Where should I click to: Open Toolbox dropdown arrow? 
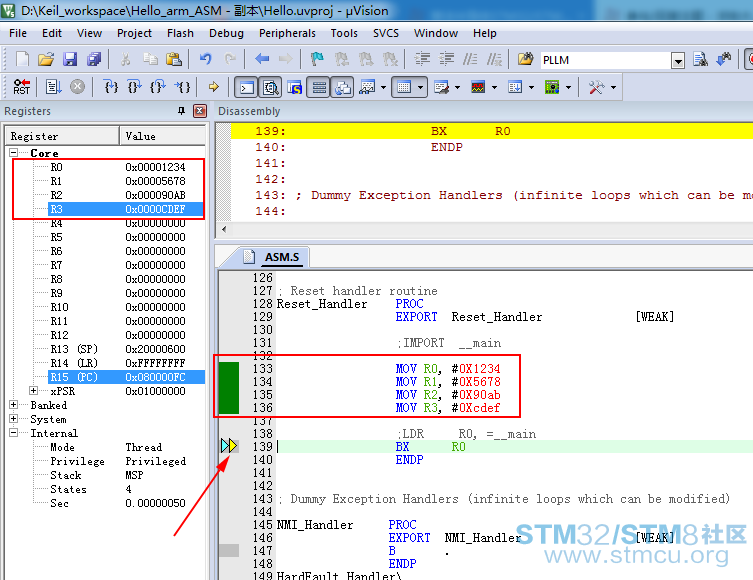tap(613, 87)
